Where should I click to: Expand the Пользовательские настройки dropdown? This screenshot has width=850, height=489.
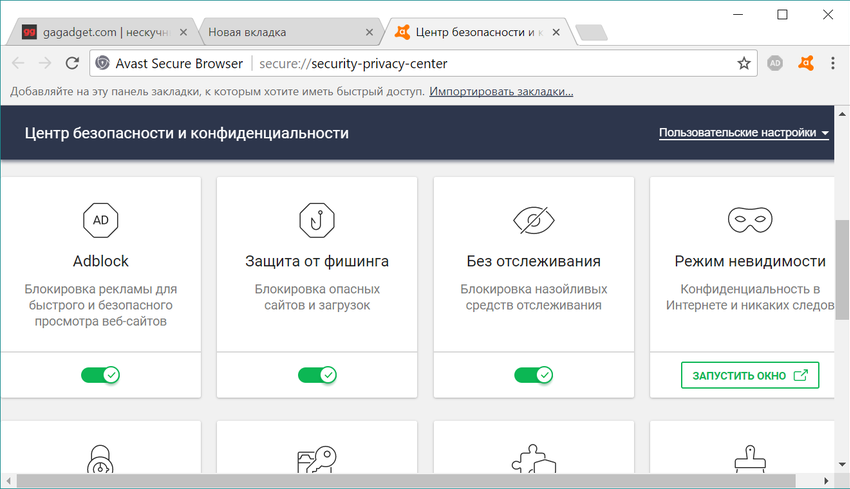(744, 133)
